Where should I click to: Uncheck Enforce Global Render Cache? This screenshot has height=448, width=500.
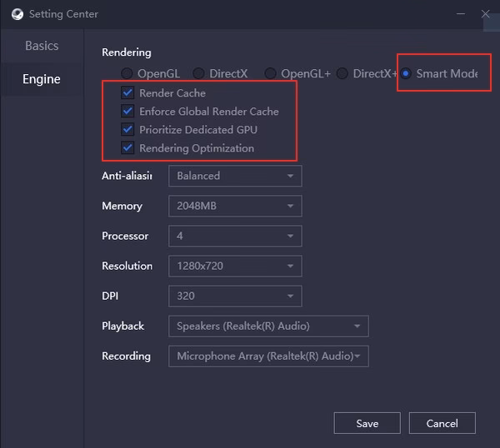coord(127,112)
